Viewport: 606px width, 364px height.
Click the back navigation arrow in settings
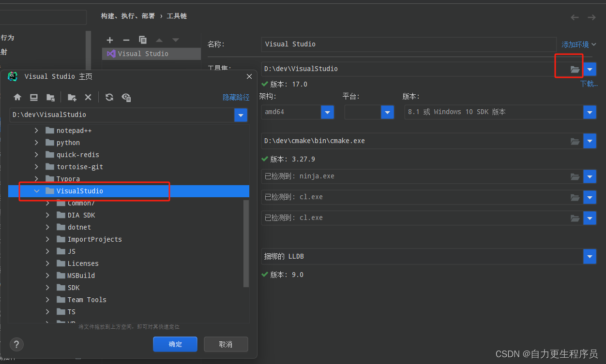[575, 17]
